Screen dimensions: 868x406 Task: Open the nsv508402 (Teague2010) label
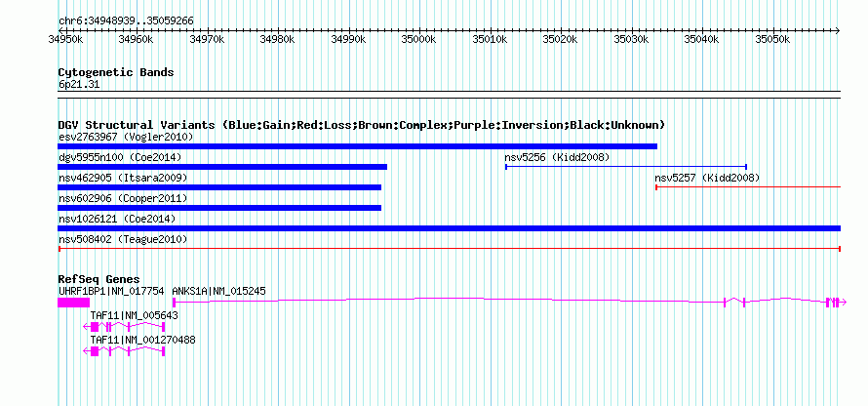click(x=122, y=239)
